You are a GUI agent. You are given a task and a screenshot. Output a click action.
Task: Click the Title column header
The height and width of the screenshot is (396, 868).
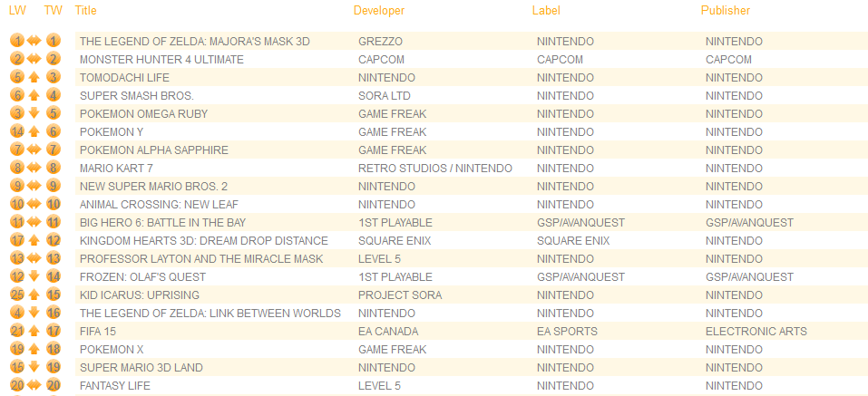pos(85,11)
